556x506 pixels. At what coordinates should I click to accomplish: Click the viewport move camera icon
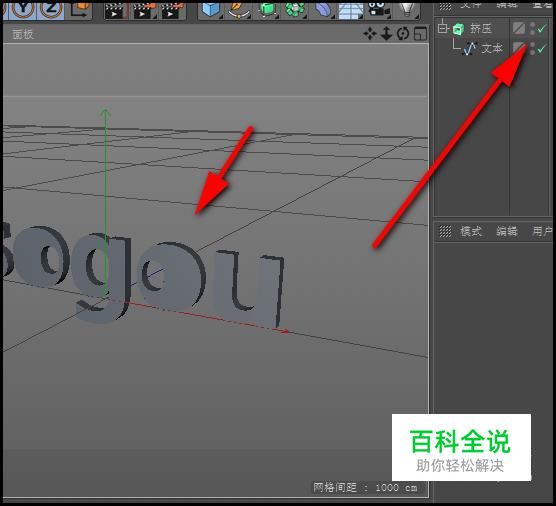pos(370,34)
